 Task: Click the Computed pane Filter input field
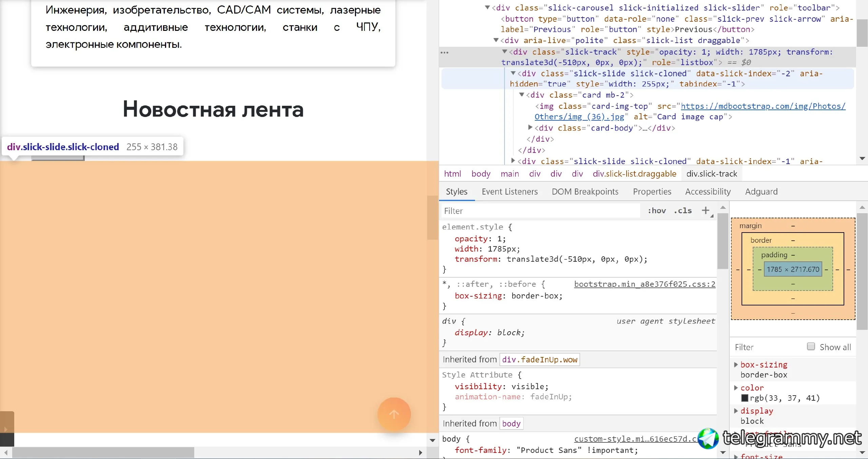pyautogui.click(x=767, y=347)
